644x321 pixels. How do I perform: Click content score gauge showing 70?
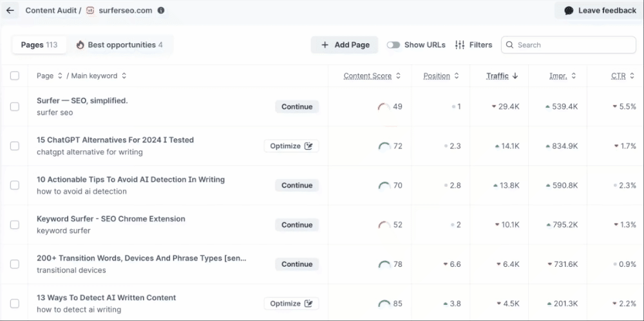click(384, 186)
